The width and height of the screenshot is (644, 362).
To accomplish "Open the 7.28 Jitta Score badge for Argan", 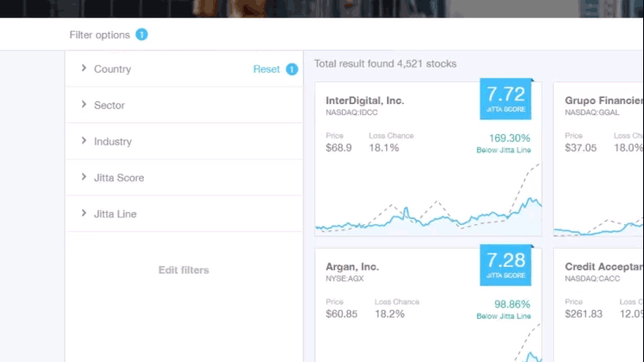I will (506, 265).
